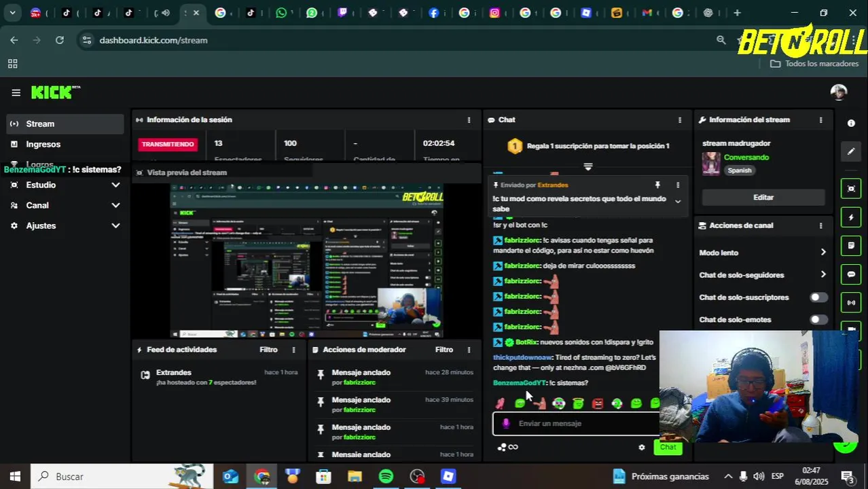Open Spotify from the taskbar
Screen dimensions: 868x489
point(386,477)
